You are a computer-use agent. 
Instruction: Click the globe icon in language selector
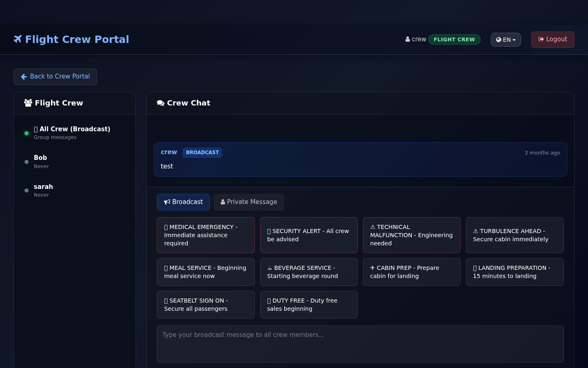[x=499, y=40]
